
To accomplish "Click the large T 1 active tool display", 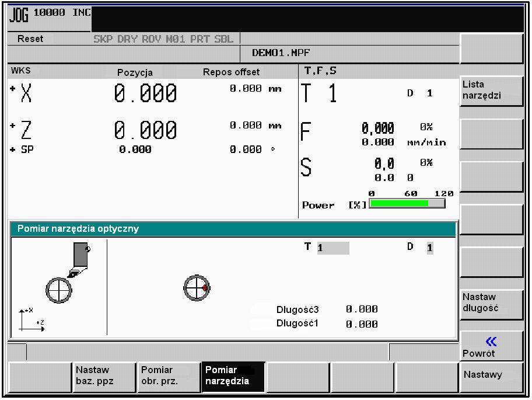I will 319,93.
